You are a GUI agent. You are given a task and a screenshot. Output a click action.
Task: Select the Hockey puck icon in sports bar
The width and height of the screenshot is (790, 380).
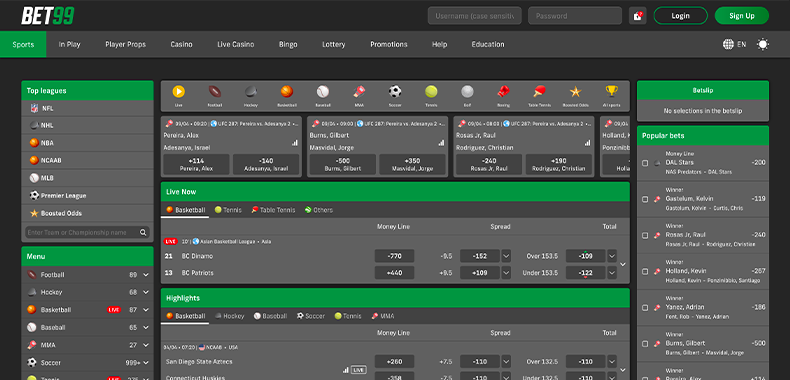point(250,92)
